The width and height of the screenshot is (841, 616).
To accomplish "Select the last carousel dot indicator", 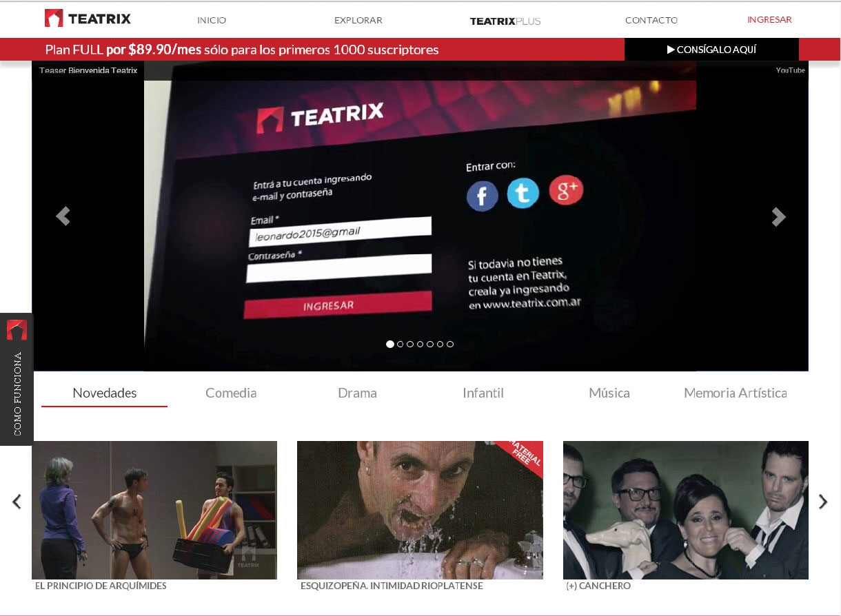I will (450, 344).
